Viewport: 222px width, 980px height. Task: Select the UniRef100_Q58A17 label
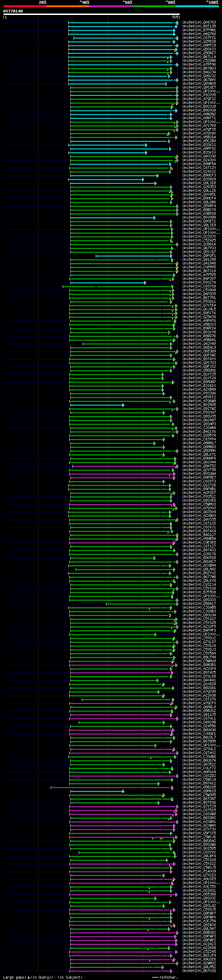click(199, 604)
